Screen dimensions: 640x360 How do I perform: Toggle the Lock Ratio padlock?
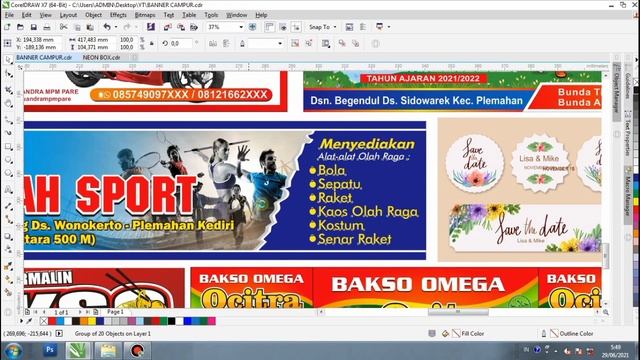click(x=151, y=43)
